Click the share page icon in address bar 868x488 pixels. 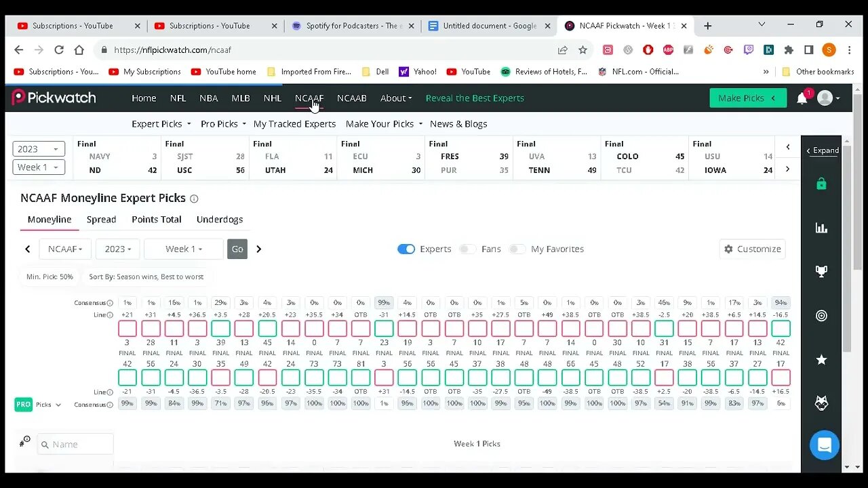coord(562,49)
